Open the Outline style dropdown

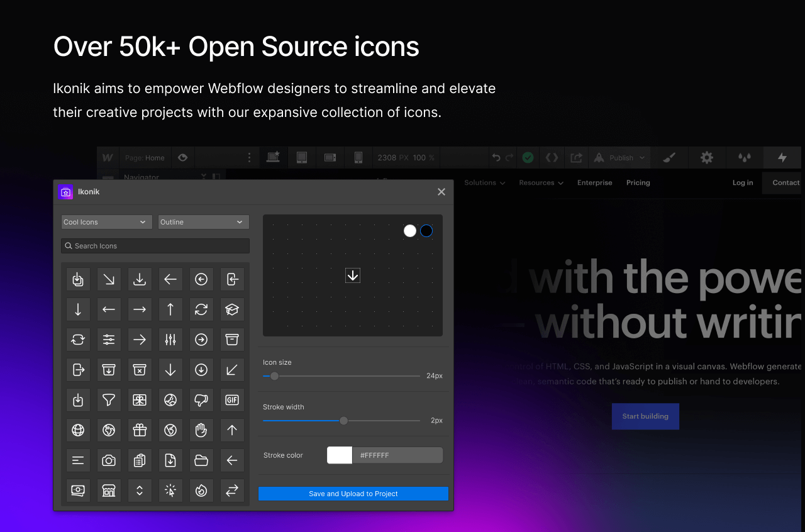pos(204,222)
